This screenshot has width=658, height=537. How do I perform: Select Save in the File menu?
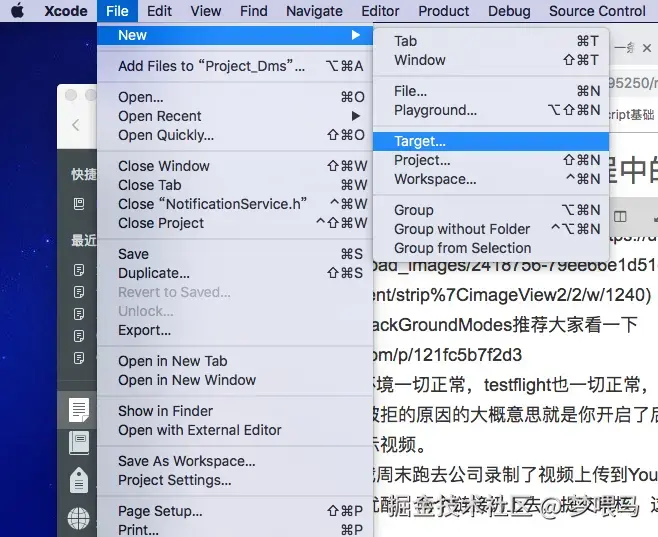235,254
